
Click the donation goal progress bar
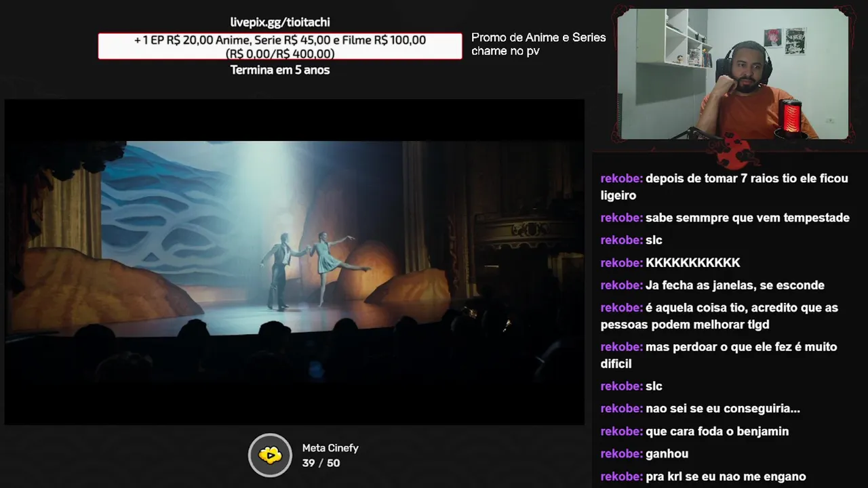(280, 46)
